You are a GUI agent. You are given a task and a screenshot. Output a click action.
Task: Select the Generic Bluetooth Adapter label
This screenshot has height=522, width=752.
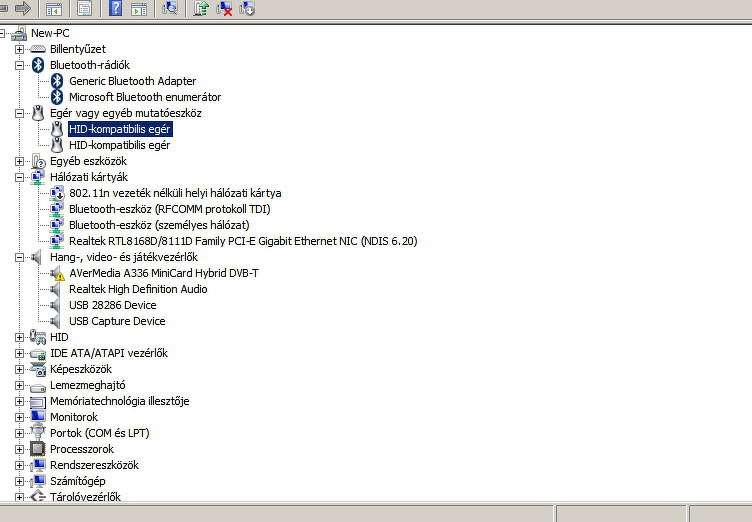pyautogui.click(x=132, y=81)
